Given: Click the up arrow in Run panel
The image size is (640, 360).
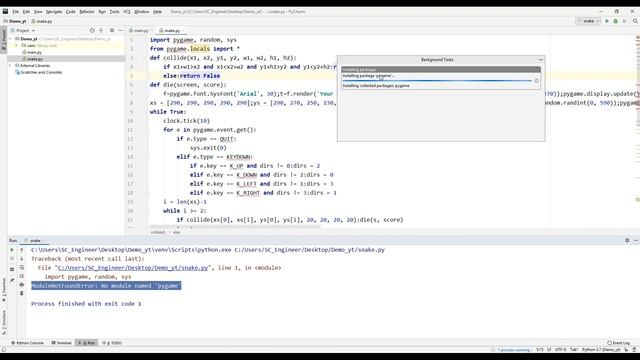Looking at the screenshot, I should pyautogui.click(x=22, y=250).
